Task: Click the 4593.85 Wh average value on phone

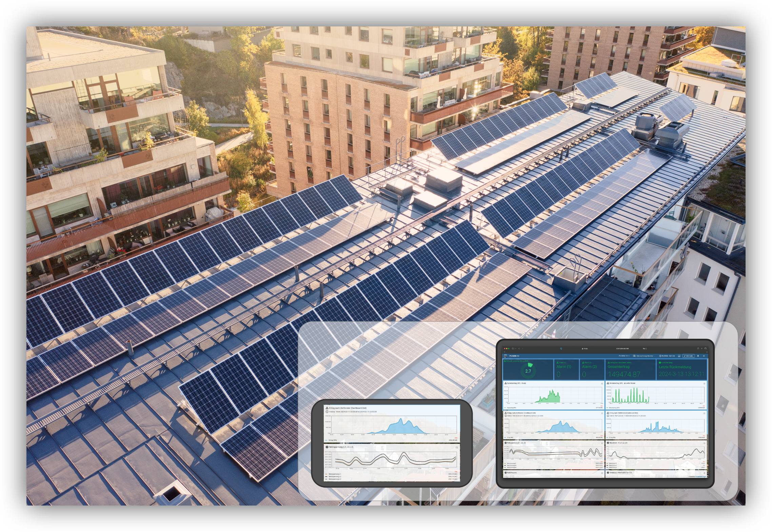Action: [x=453, y=440]
